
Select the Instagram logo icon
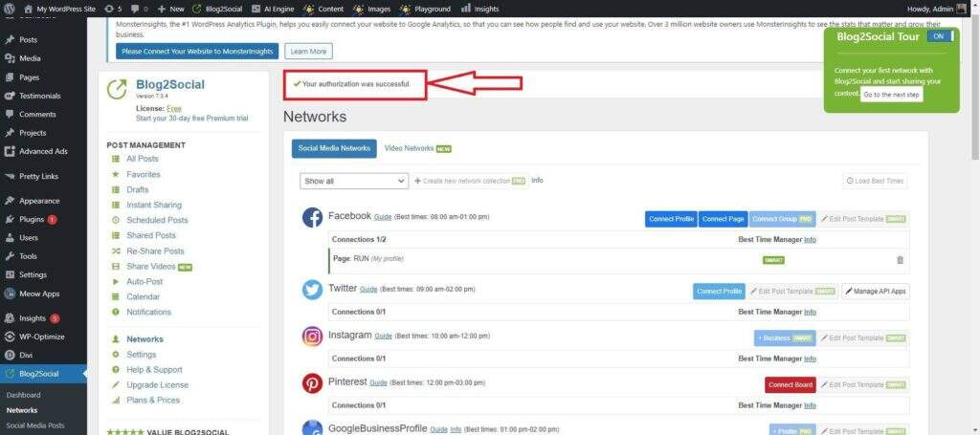pyautogui.click(x=313, y=337)
